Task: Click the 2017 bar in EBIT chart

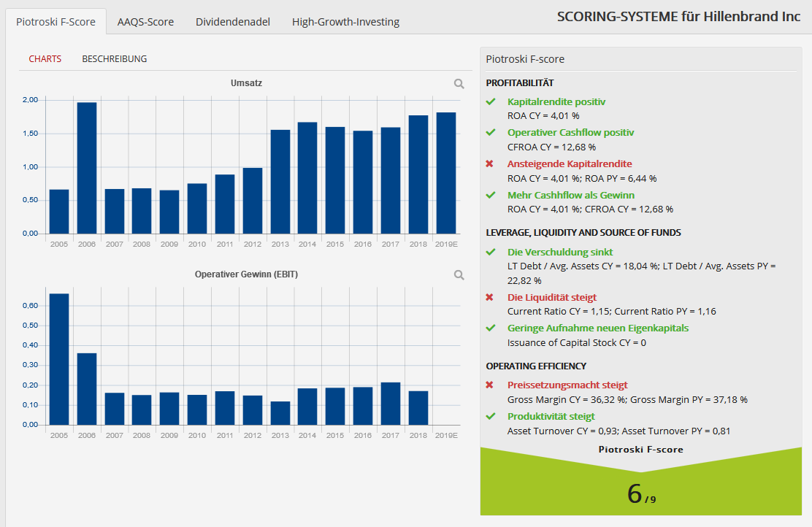Action: coord(391,404)
